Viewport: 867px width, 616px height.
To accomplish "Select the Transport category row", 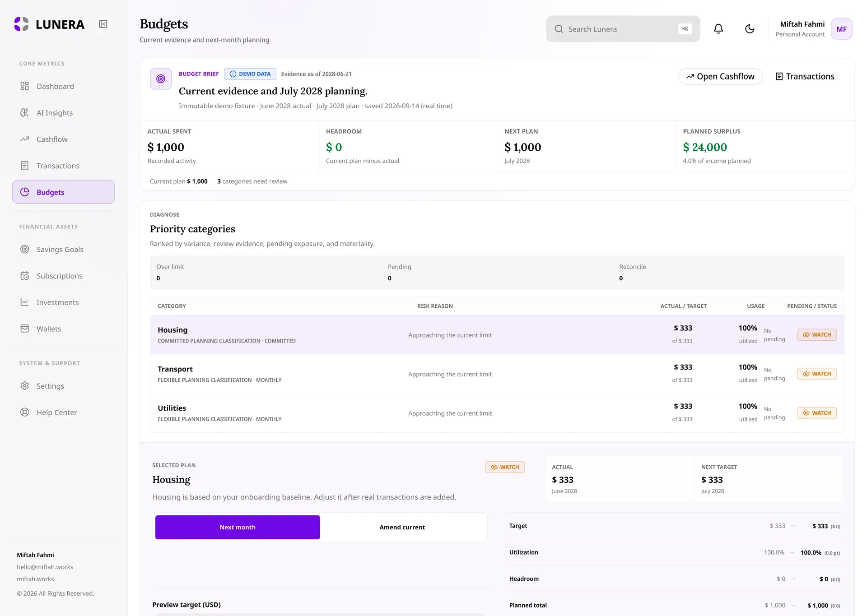I will coord(497,374).
